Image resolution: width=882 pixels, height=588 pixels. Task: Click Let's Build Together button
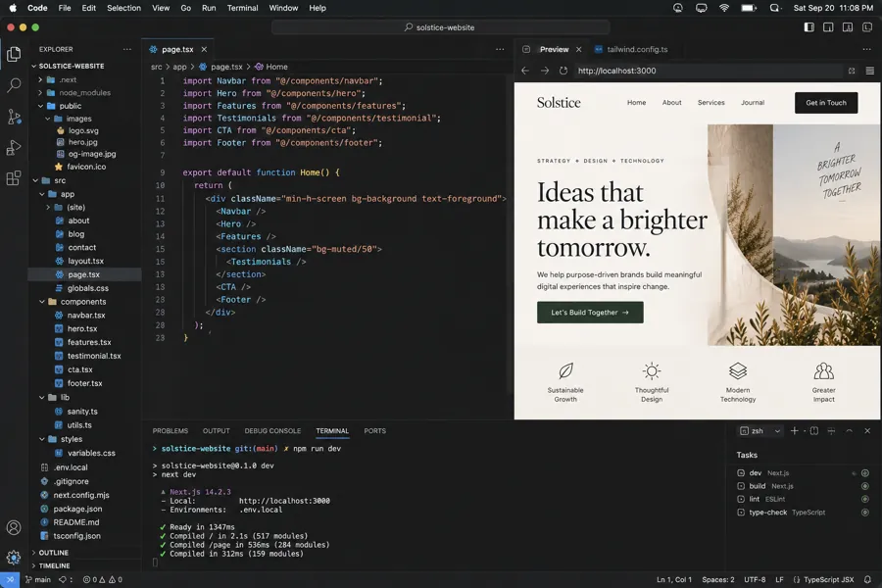click(590, 313)
